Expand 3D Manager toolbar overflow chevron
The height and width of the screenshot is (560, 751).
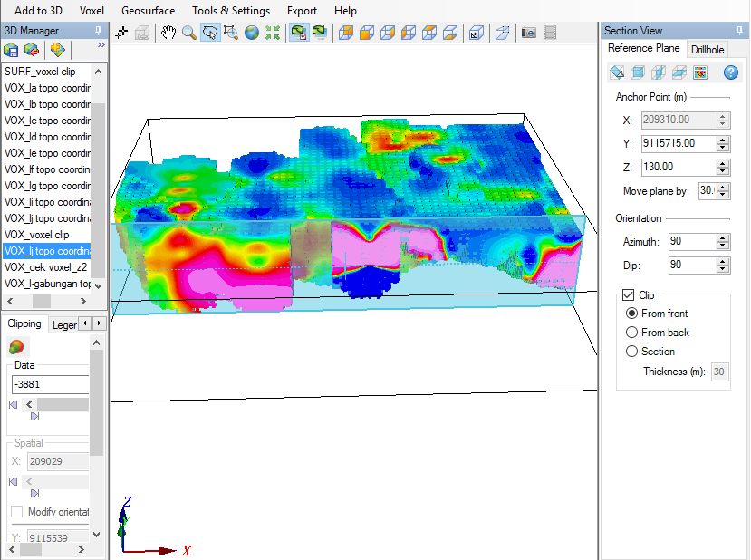pos(101,44)
